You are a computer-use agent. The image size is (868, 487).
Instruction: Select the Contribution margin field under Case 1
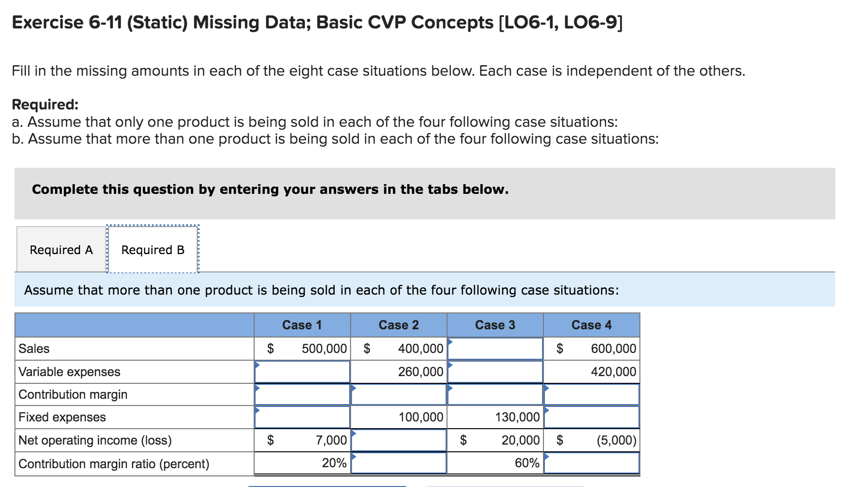click(301, 394)
